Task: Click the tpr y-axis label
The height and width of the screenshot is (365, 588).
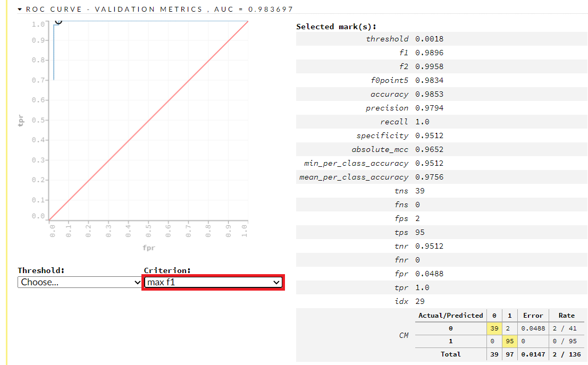Action: pos(21,121)
